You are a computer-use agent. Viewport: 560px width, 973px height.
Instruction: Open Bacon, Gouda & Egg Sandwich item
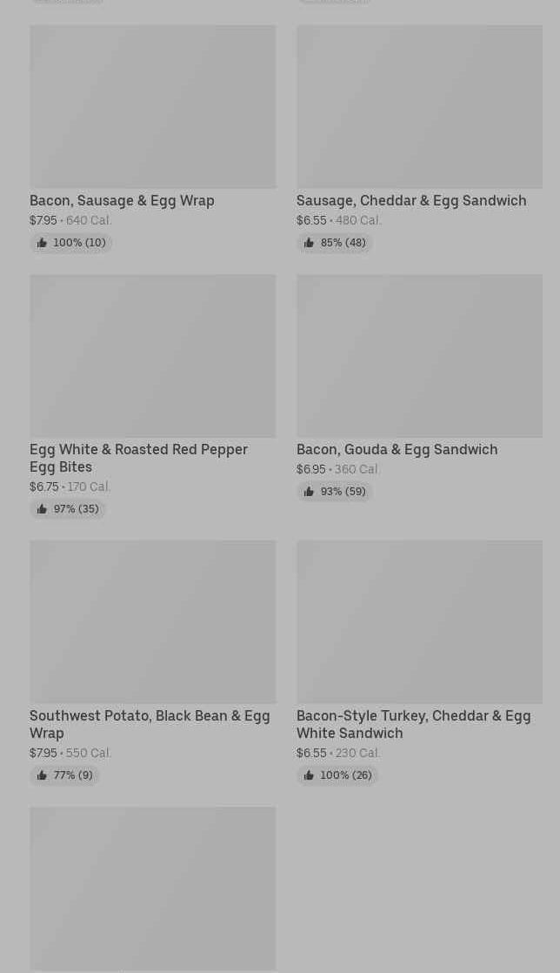(x=397, y=450)
